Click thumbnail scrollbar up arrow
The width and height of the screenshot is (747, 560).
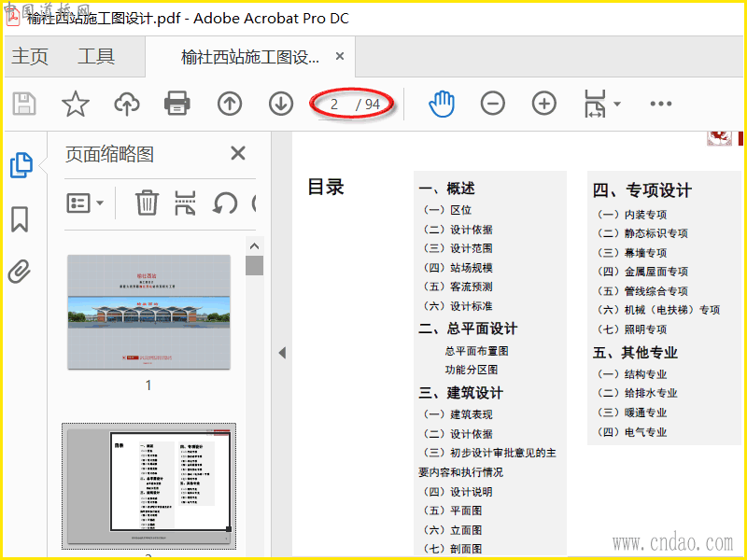coord(254,246)
